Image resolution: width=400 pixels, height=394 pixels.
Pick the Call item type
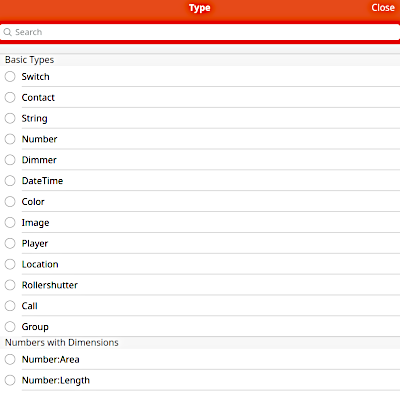click(10, 306)
